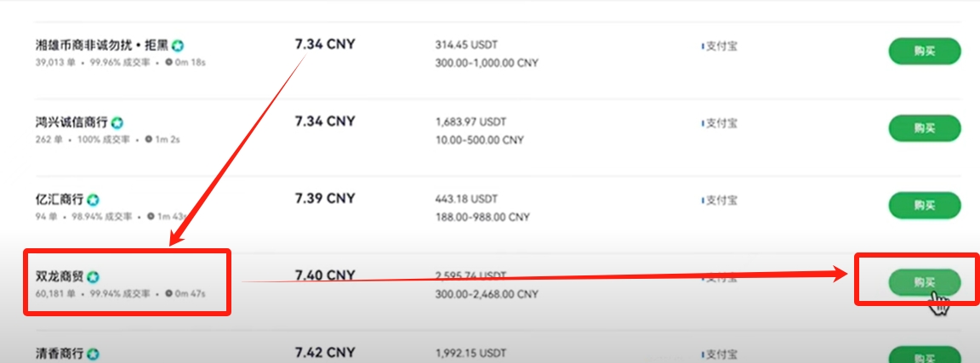980x363 pixels.
Task: Click clock icon before 0m 47s
Action: click(168, 293)
